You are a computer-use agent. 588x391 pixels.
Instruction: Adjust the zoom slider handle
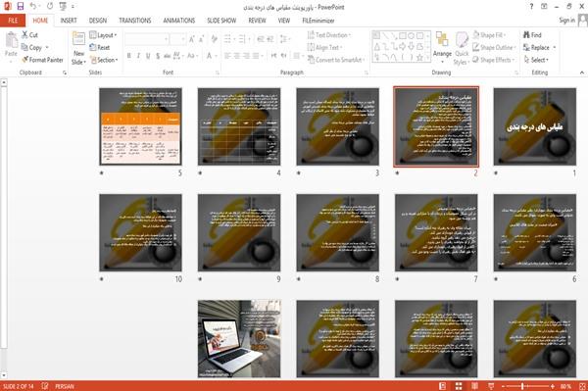pos(522,386)
